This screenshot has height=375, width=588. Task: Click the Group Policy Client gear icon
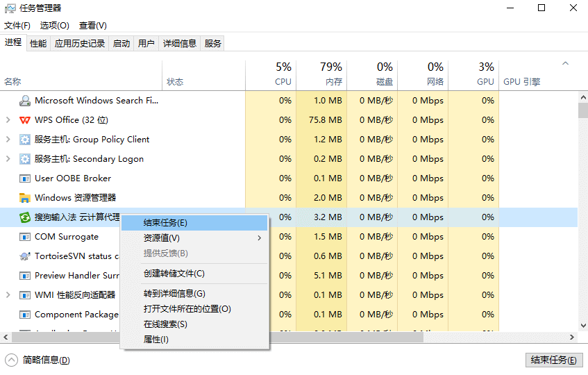[25, 140]
